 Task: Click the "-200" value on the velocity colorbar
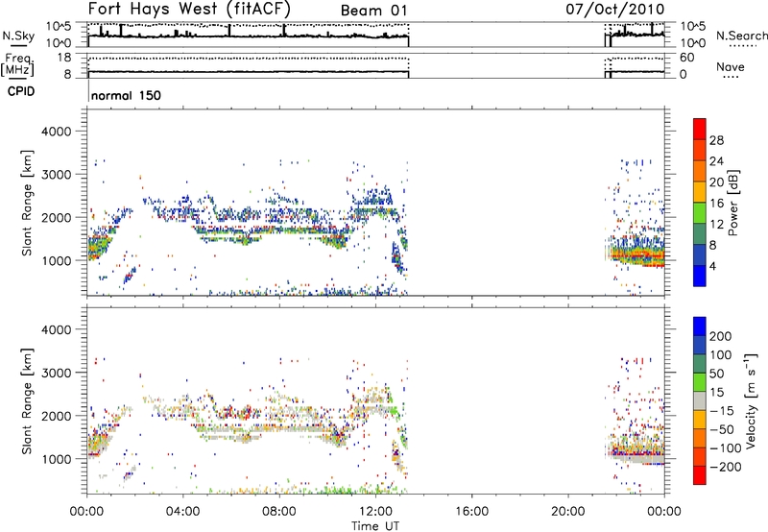(725, 467)
